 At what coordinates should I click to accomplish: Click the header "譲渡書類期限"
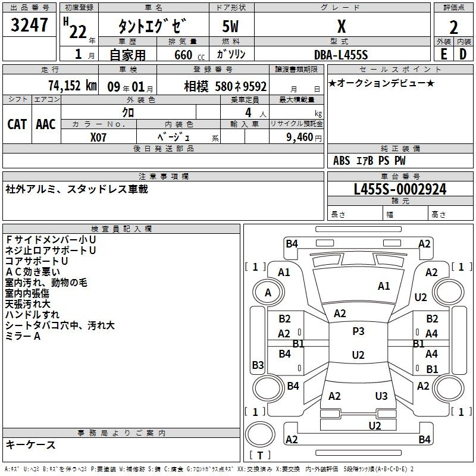(x=296, y=69)
